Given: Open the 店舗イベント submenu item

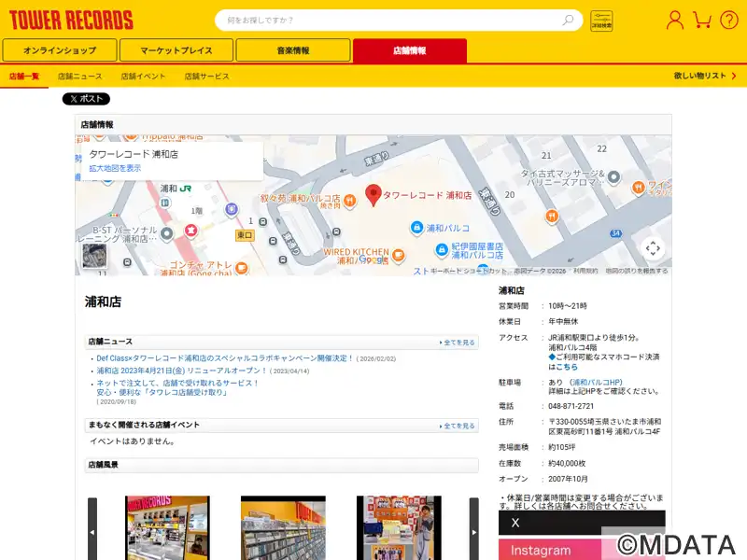Looking at the screenshot, I should point(143,77).
